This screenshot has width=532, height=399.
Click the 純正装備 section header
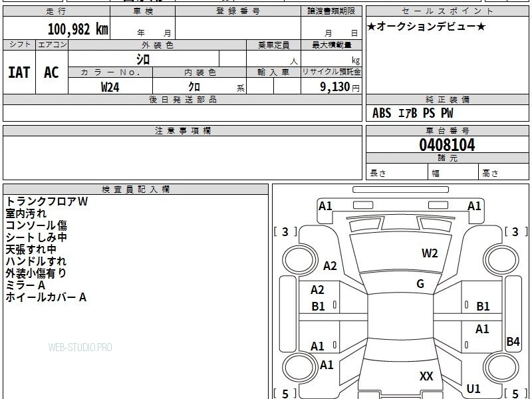pyautogui.click(x=447, y=100)
